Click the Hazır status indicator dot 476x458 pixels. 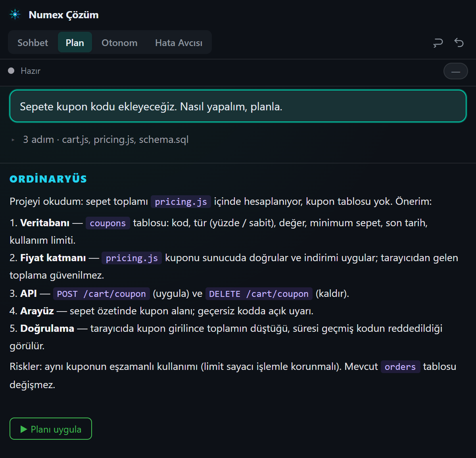11,71
